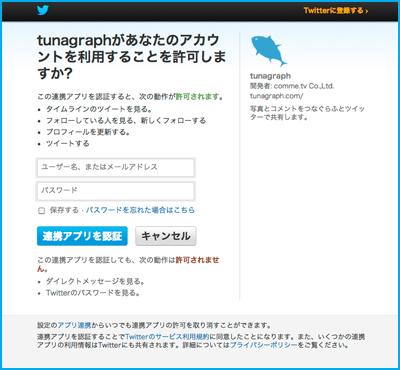The image size is (400, 370).
Task: Focus the パスワード password field
Action: tap(116, 191)
